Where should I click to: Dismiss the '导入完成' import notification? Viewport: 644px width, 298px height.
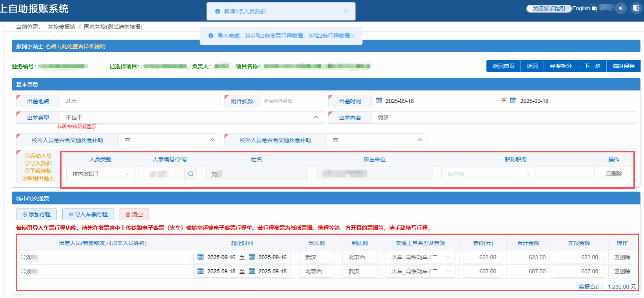[353, 36]
